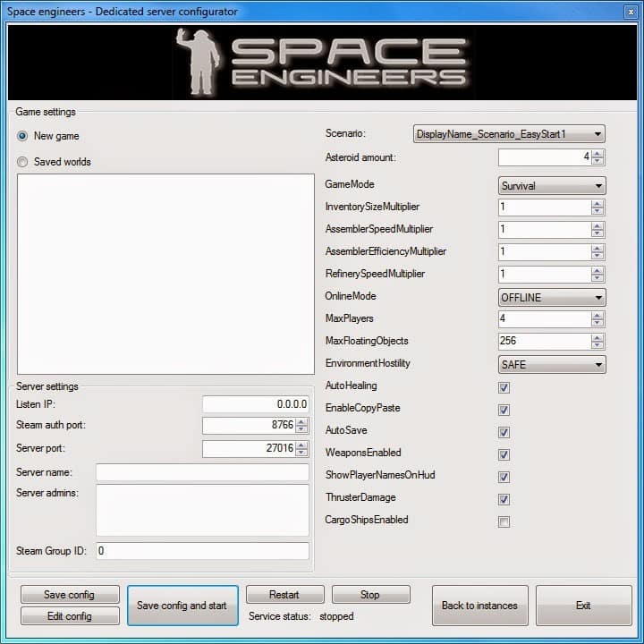Increase Steam auth port with up arrow

[x=301, y=422]
